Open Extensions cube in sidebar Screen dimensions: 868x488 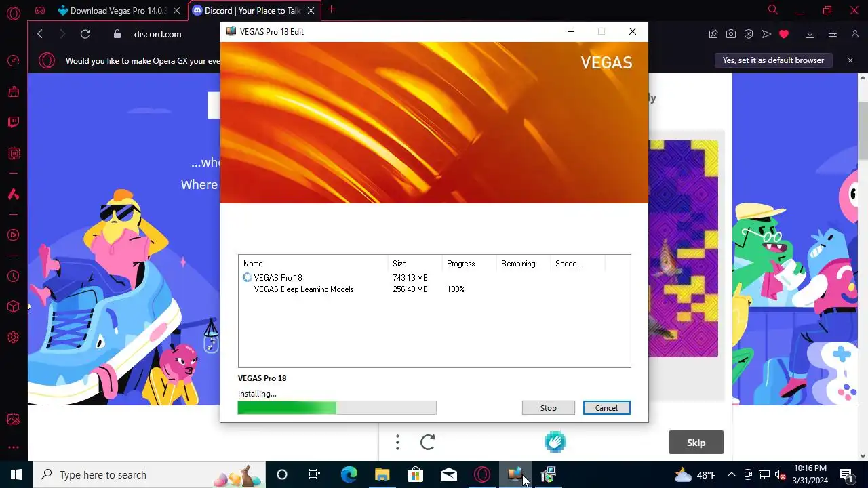pos(14,307)
